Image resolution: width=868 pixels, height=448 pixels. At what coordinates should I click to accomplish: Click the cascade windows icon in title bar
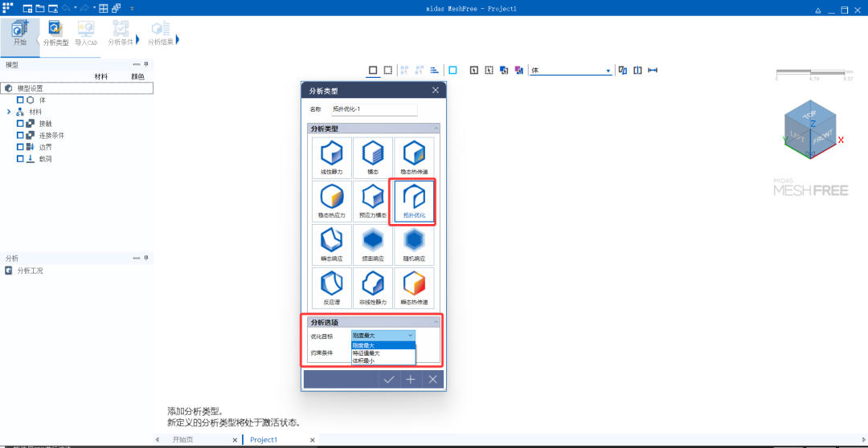(x=117, y=8)
